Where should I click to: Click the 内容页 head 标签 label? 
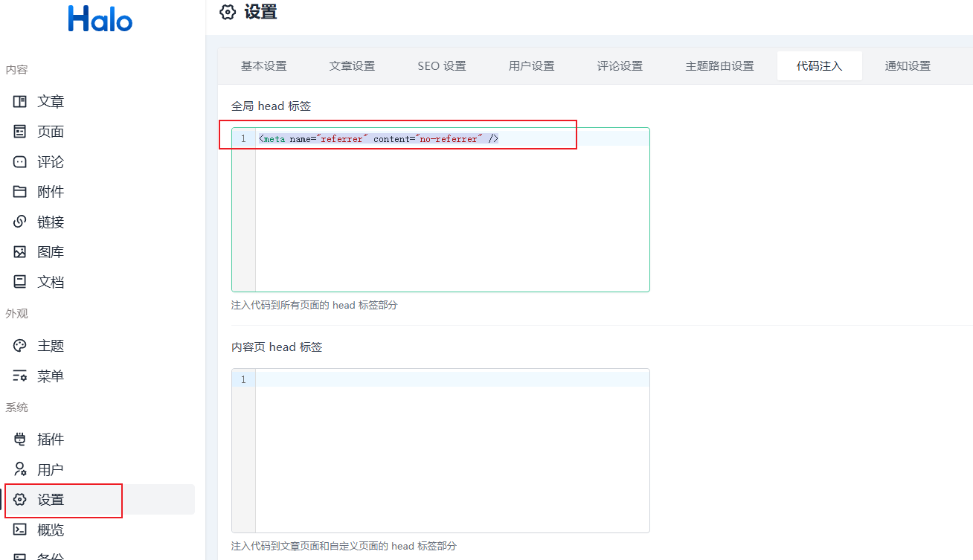point(277,347)
